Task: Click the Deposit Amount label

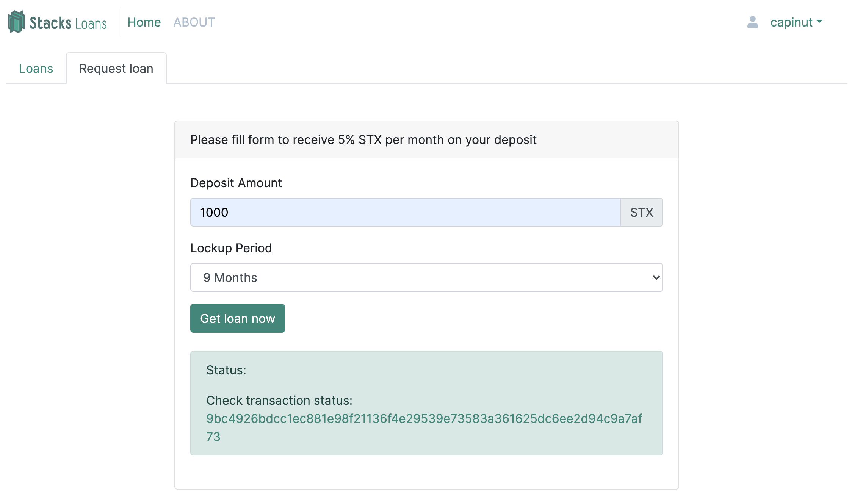Action: (x=236, y=183)
